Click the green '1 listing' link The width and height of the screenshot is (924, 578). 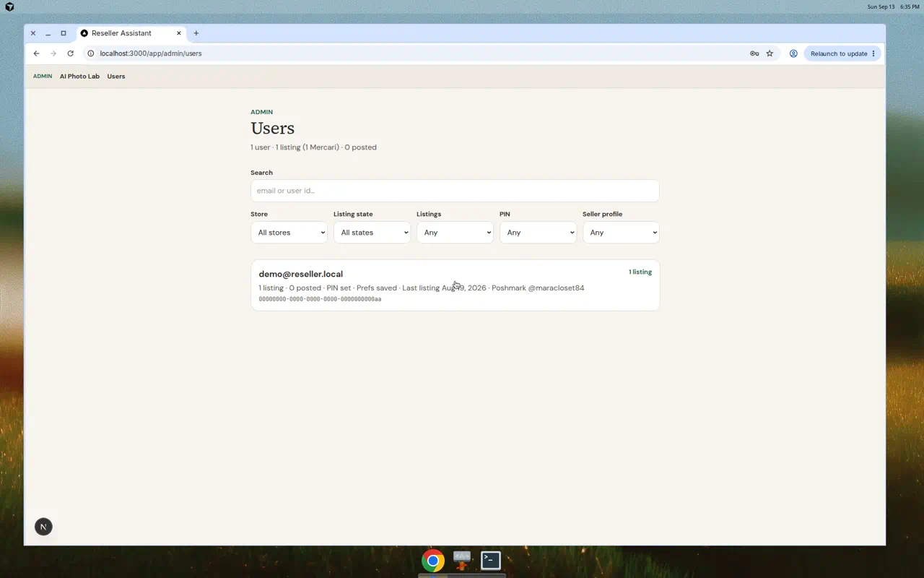coord(640,272)
